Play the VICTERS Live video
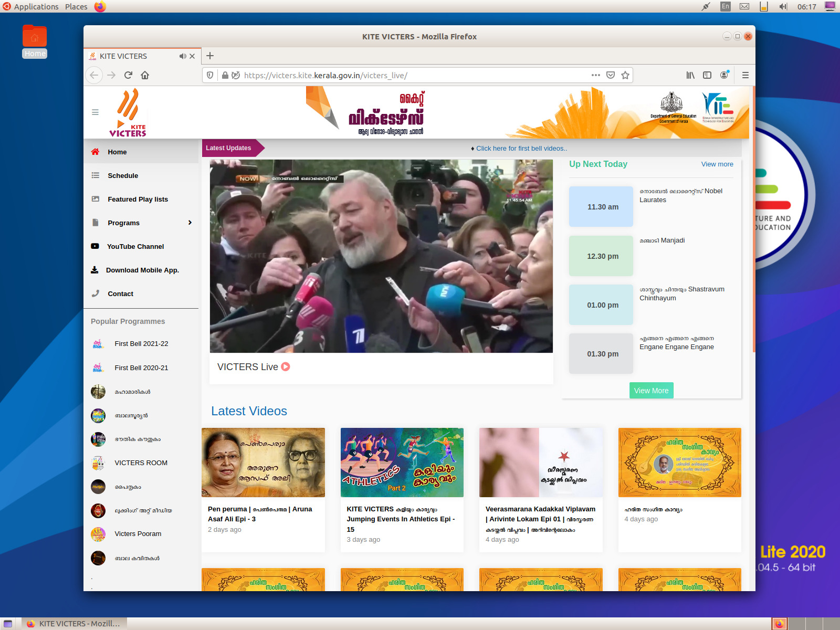 click(381, 256)
